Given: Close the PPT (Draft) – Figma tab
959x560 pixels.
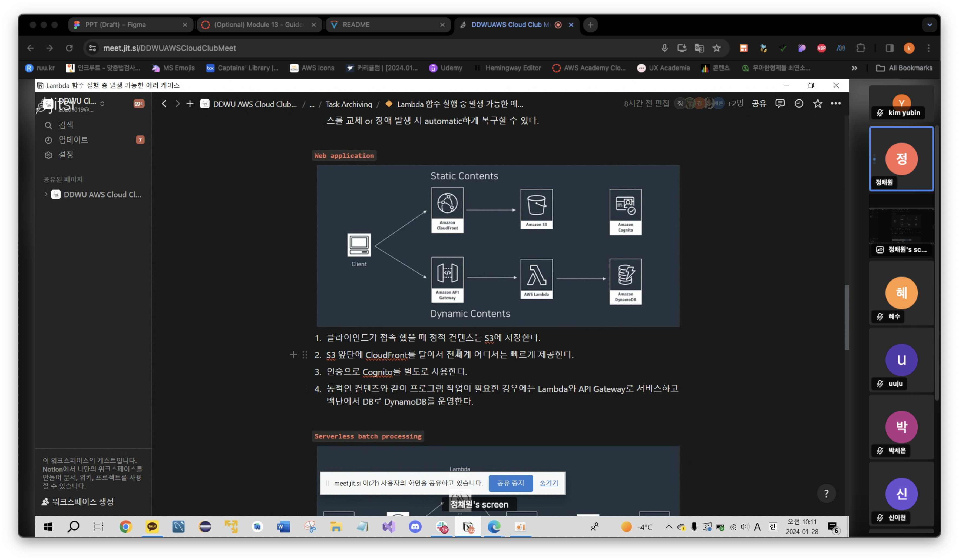Looking at the screenshot, I should click(x=185, y=25).
